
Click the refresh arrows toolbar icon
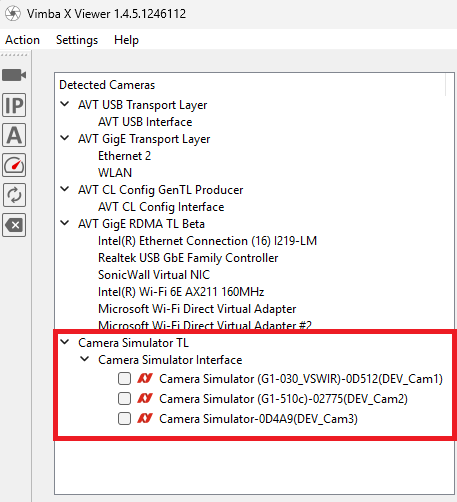coord(14,195)
